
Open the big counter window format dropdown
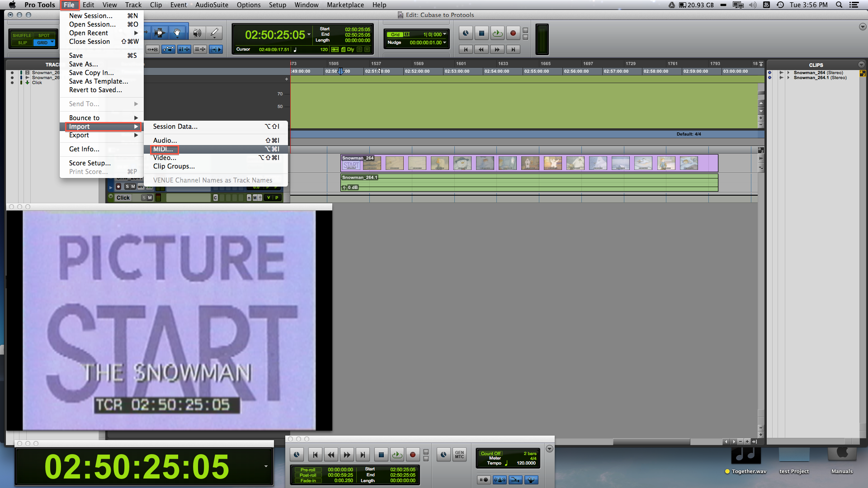tap(266, 466)
